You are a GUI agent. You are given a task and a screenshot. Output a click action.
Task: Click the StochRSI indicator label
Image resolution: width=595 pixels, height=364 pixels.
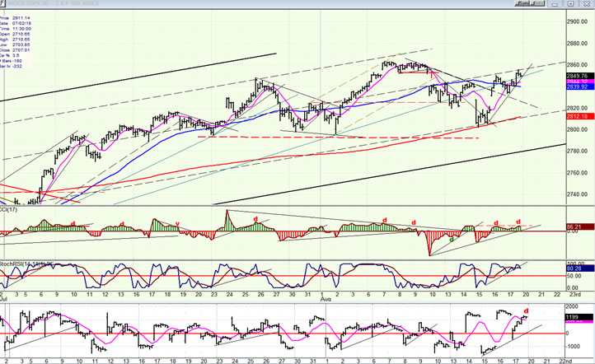point(26,264)
